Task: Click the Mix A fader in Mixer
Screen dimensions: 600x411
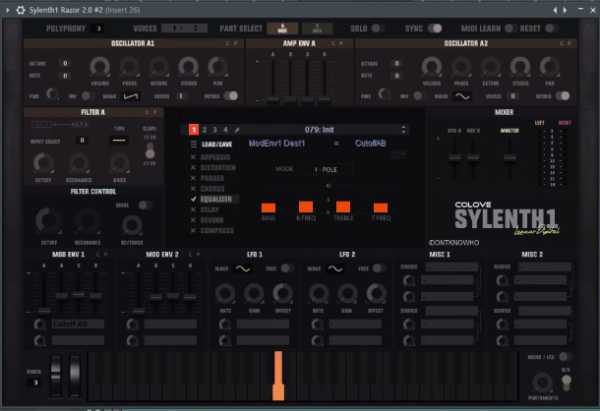Action: (x=454, y=157)
